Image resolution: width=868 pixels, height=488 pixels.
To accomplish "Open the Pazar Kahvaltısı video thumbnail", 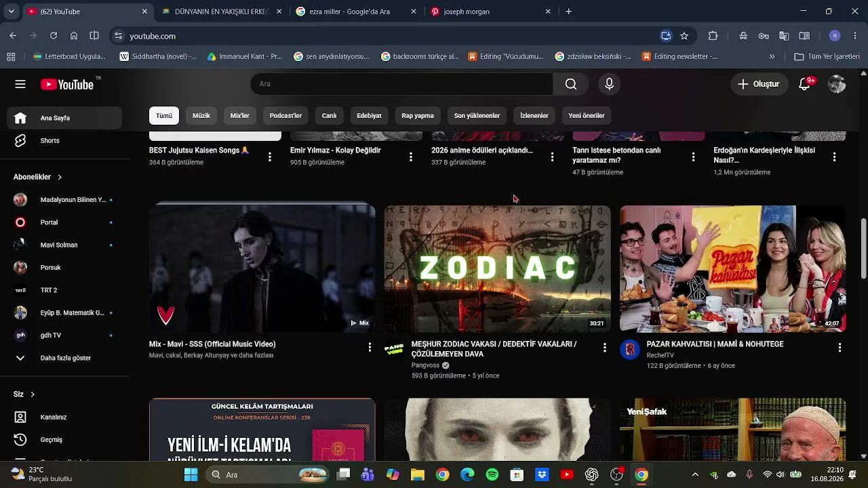I will tap(733, 268).
